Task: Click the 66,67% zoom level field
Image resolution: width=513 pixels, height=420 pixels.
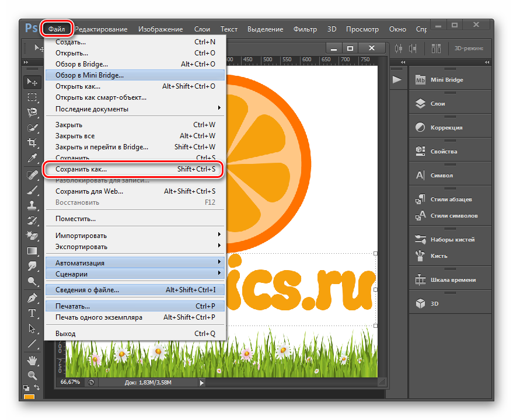Action: 70,382
